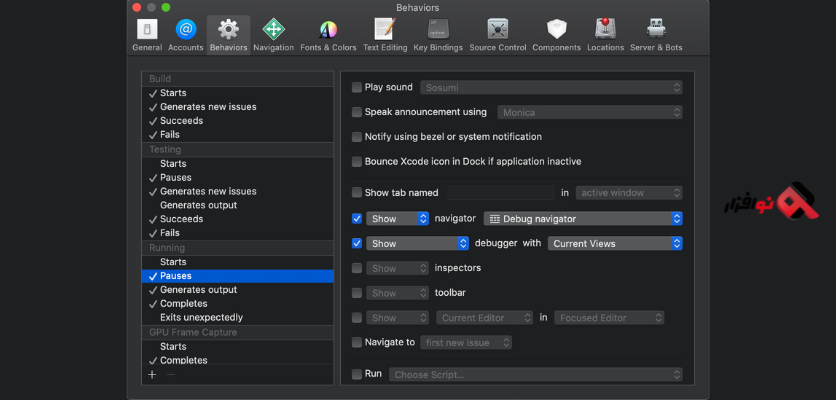Click the green zoom window button
The width and height of the screenshot is (836, 400).
166,7
